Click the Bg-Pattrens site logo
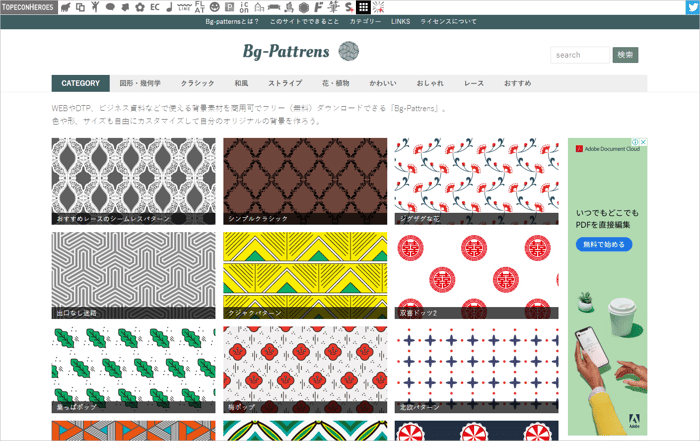The width and height of the screenshot is (700, 441). 299,51
